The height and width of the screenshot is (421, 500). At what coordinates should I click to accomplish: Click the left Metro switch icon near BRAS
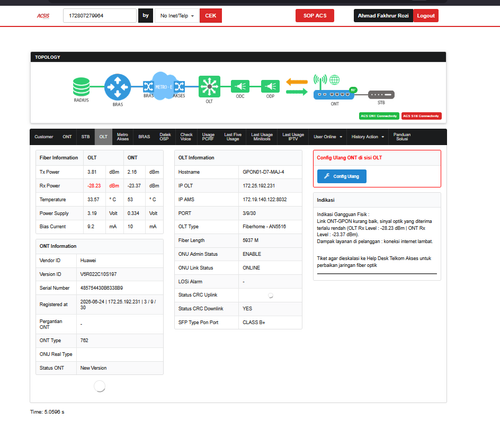(x=148, y=87)
